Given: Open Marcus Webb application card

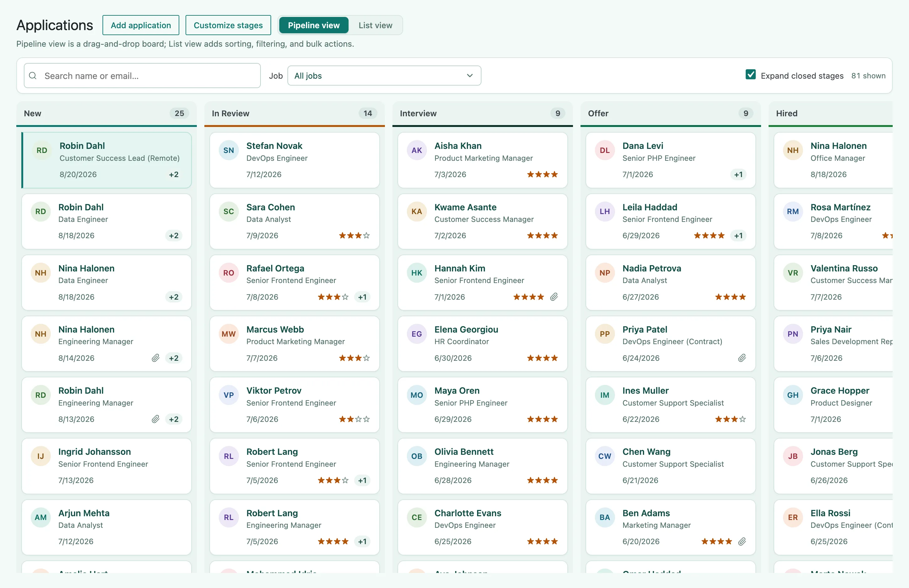Looking at the screenshot, I should coord(294,343).
